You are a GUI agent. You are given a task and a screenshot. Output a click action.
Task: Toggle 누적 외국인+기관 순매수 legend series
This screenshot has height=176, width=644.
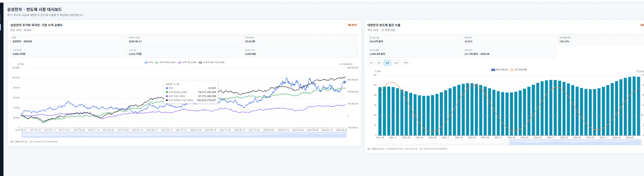pyautogui.click(x=211, y=62)
